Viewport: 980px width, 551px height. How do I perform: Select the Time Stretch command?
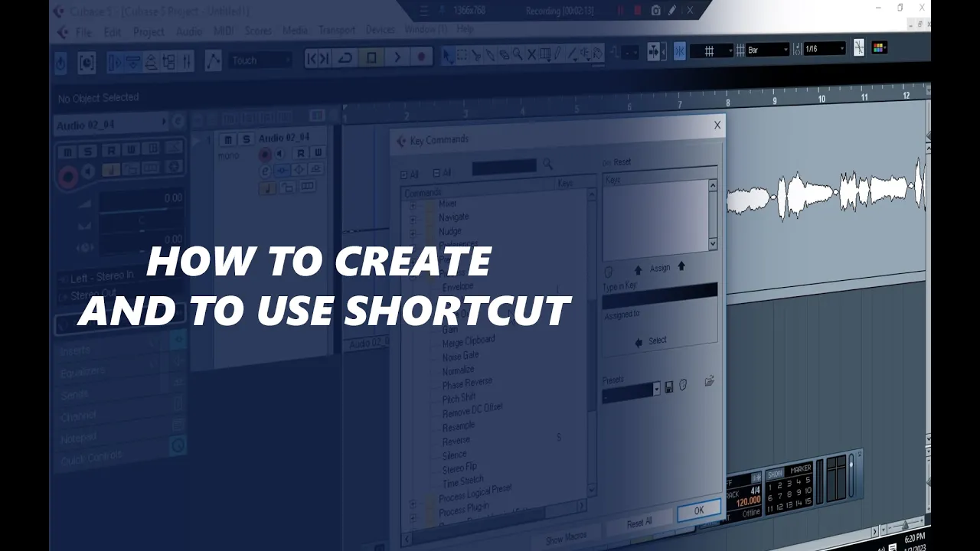point(462,482)
